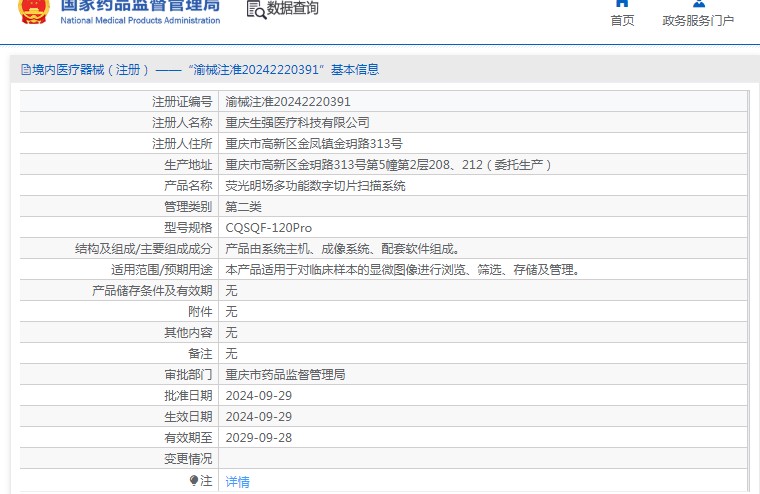Image resolution: width=760 pixels, height=494 pixels.
Task: Click 产品储存条件及有效期 label
Action: click(x=152, y=290)
